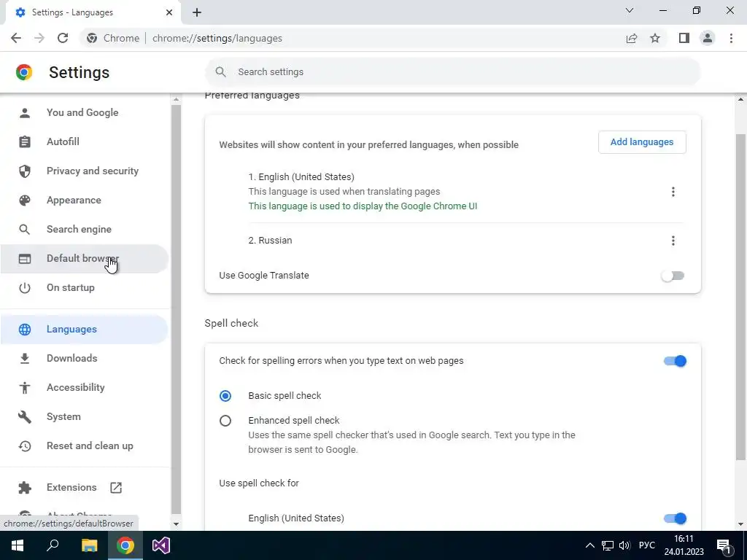Turn off spelling error checking toggle

(675, 361)
